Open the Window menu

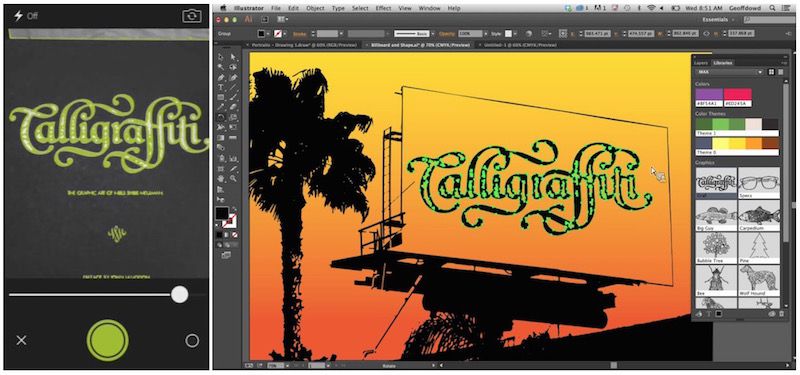[x=430, y=9]
